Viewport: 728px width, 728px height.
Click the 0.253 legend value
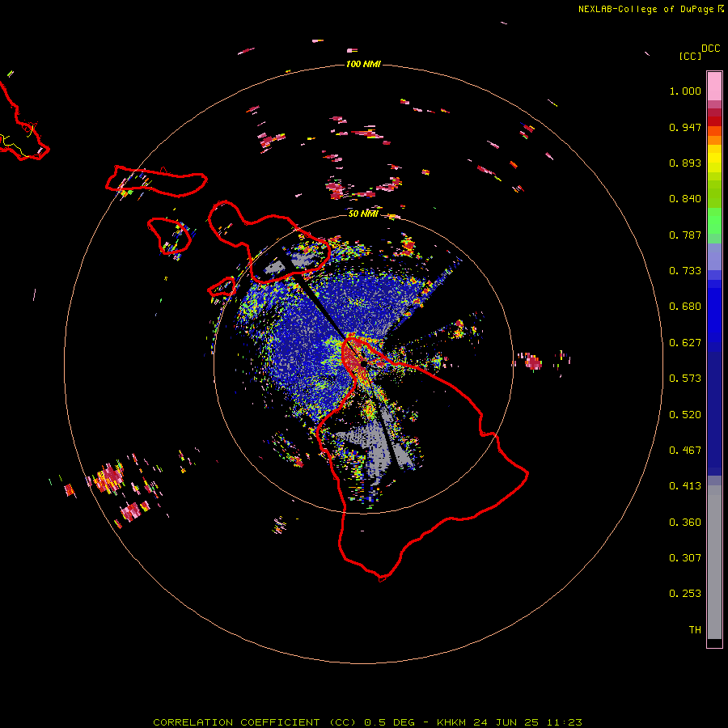coord(685,594)
